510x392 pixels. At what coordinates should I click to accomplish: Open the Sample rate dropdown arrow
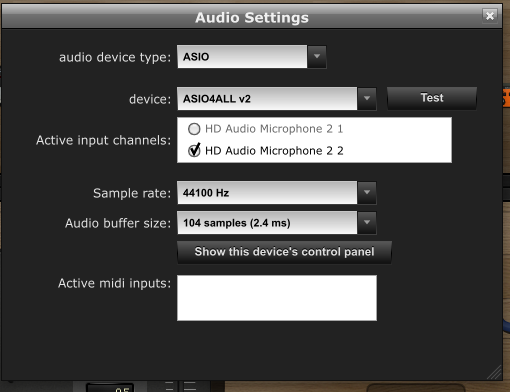pos(367,193)
